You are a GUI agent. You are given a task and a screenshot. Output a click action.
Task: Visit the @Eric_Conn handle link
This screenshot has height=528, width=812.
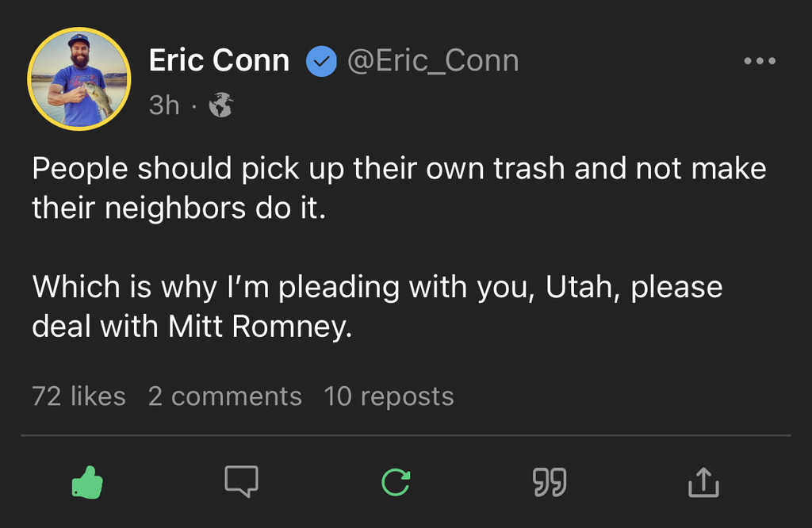click(433, 61)
